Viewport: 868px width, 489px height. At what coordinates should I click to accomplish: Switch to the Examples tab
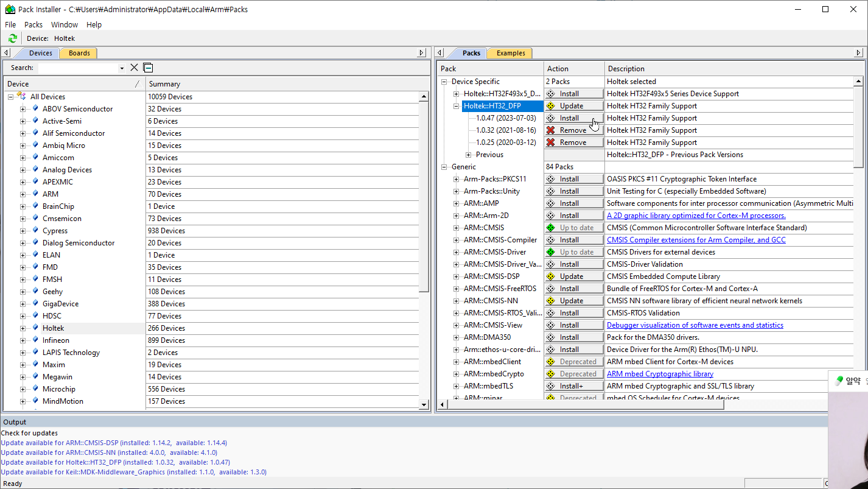[511, 53]
